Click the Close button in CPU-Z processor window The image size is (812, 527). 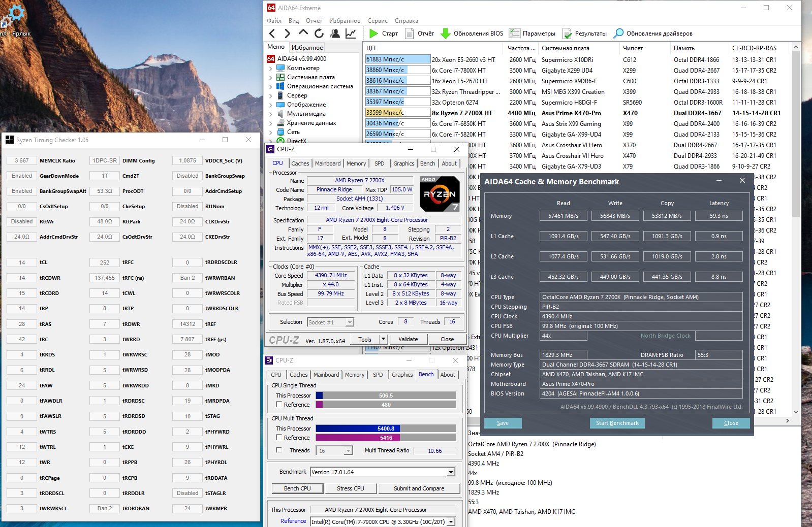447,339
